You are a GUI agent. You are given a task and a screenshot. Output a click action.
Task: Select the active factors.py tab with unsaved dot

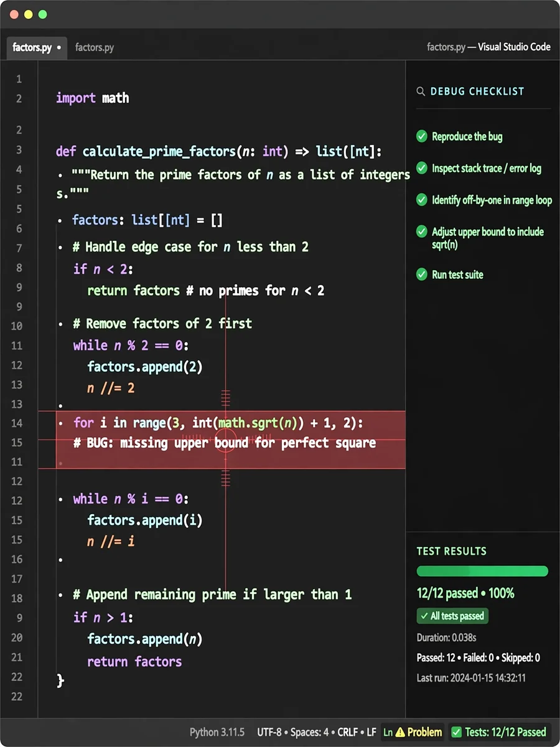click(x=37, y=47)
